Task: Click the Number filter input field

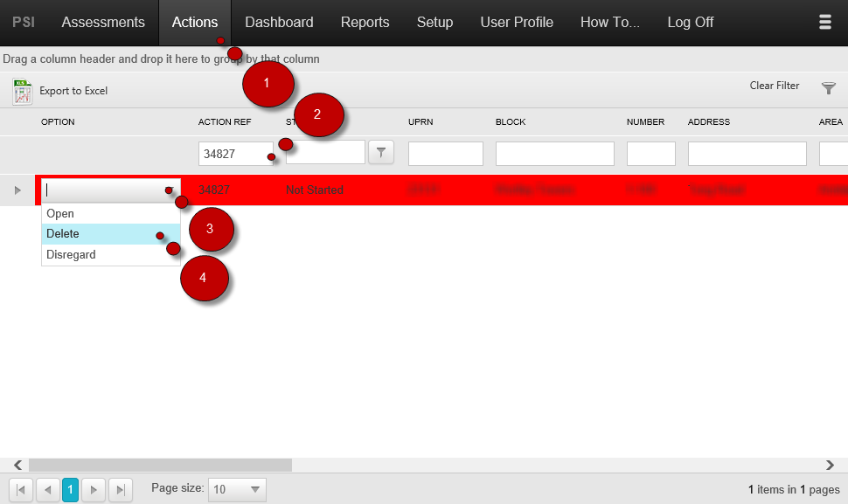Action: coord(651,154)
